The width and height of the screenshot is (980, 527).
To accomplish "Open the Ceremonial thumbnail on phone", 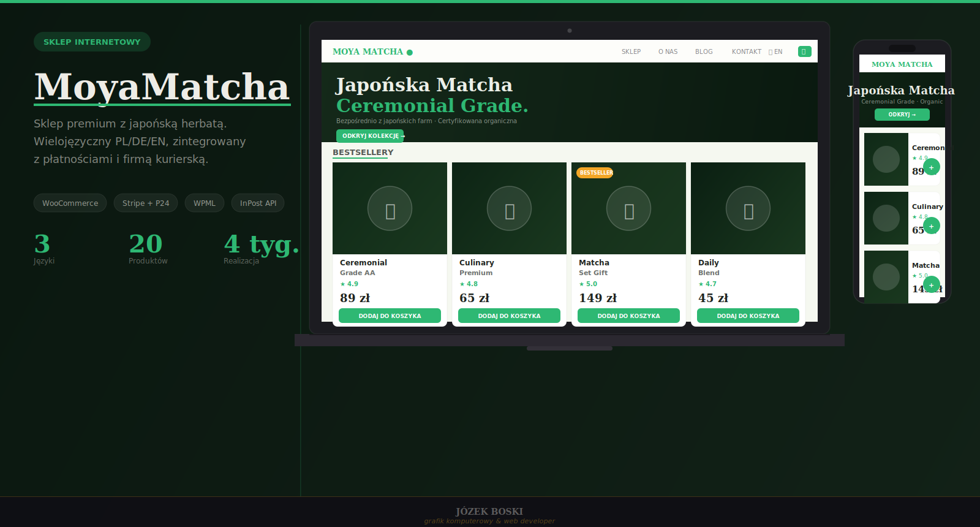I will [886, 159].
